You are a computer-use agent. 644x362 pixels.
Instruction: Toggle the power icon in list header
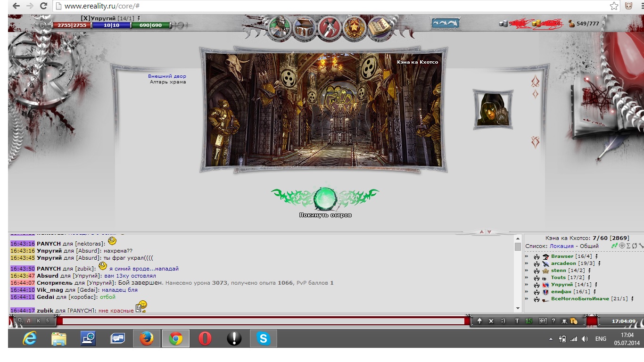point(622,246)
